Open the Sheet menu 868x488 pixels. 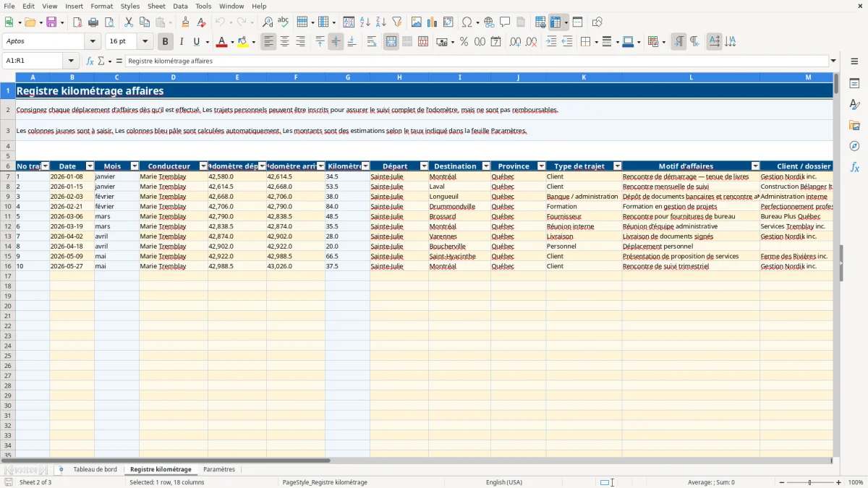(x=157, y=6)
